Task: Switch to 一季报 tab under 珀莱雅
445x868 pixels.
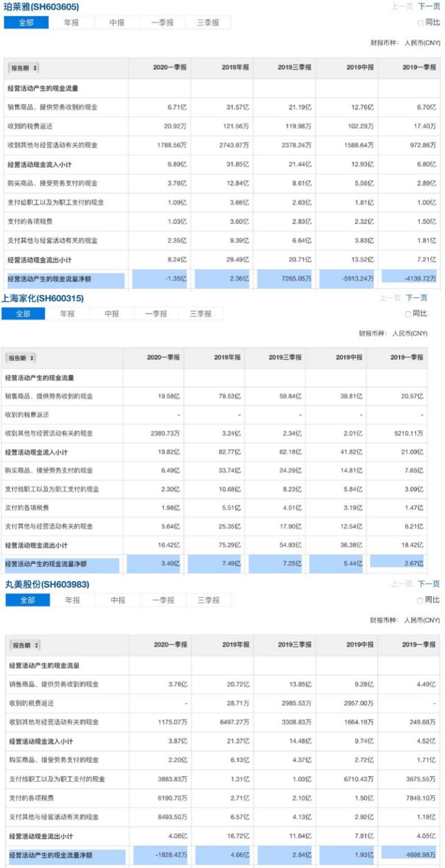Action: click(x=163, y=23)
